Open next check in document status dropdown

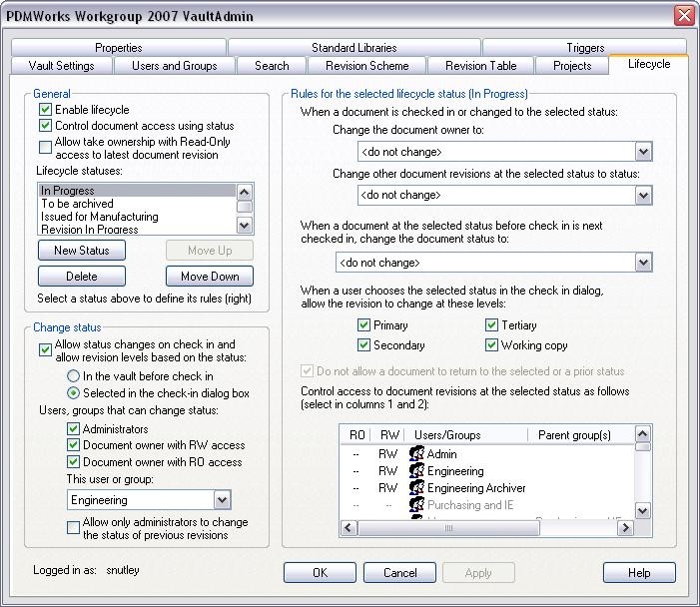point(643,263)
